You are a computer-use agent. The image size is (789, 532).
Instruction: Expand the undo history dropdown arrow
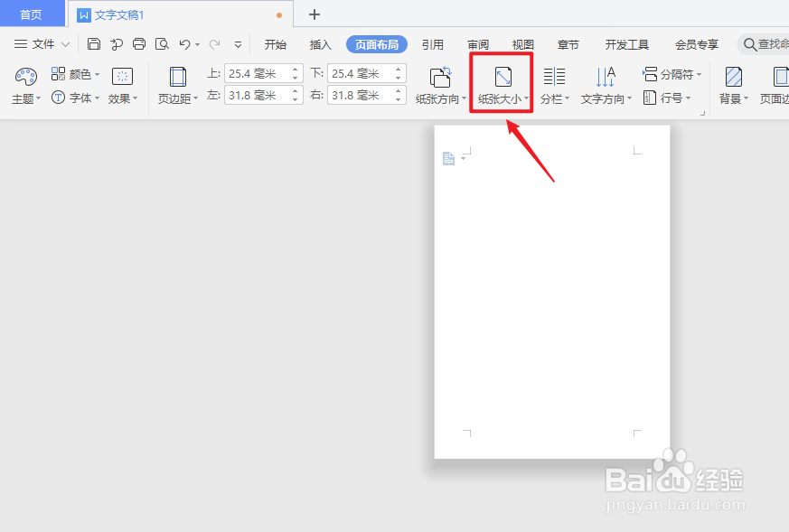tap(197, 45)
